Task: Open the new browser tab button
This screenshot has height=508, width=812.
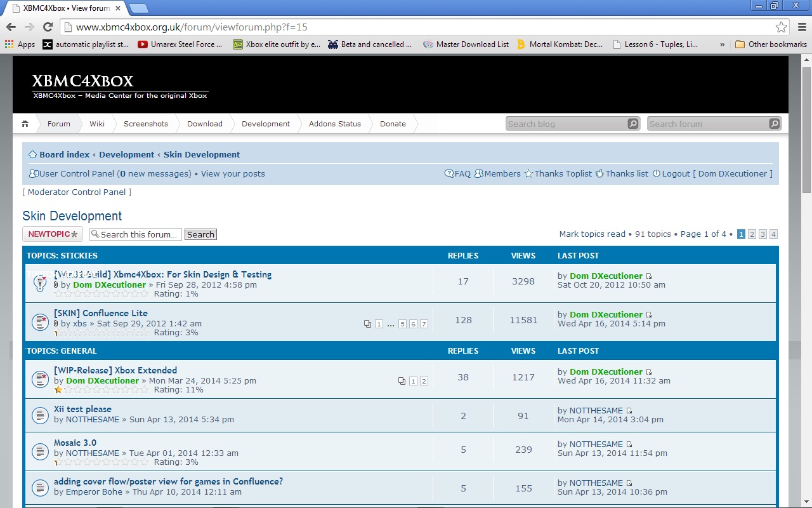Action: [x=138, y=8]
